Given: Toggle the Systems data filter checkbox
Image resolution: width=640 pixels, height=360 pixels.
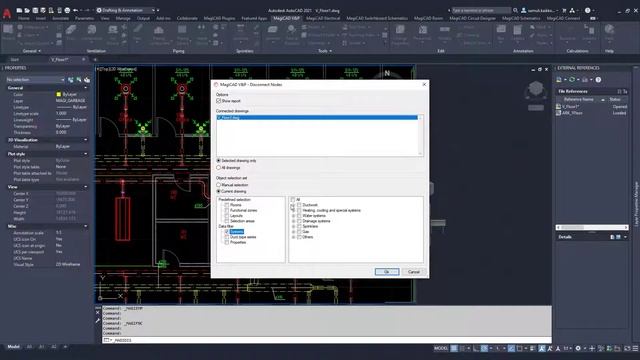Looking at the screenshot, I should (227, 231).
